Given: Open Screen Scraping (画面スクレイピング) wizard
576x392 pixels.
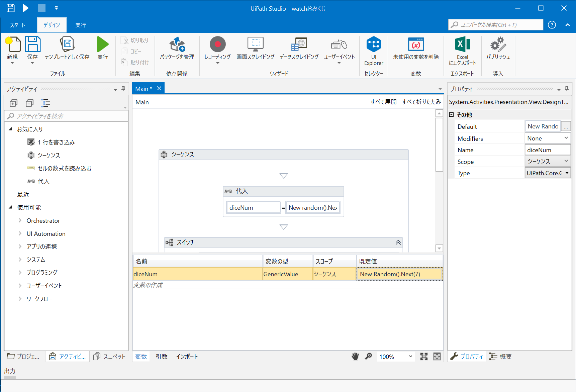Looking at the screenshot, I should (x=256, y=44).
